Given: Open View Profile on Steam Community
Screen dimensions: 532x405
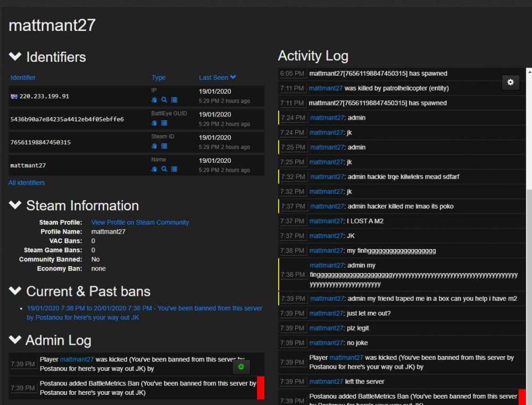Looking at the screenshot, I should tap(140, 222).
